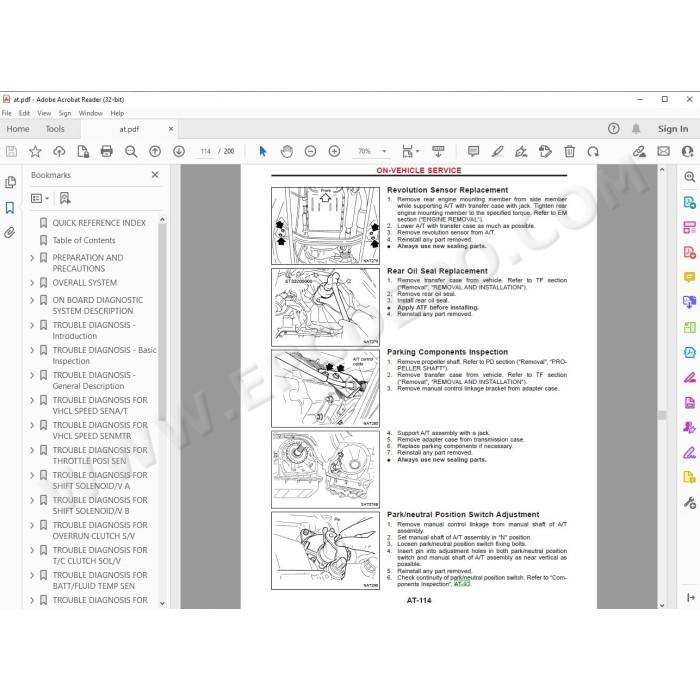Open the Sign menu
This screenshot has height=700, width=700.
pyautogui.click(x=65, y=113)
